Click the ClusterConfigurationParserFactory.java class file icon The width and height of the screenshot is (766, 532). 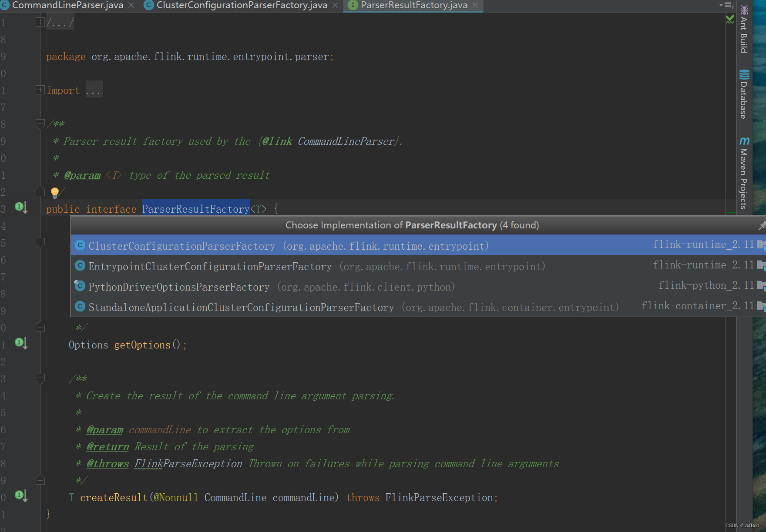pos(149,5)
